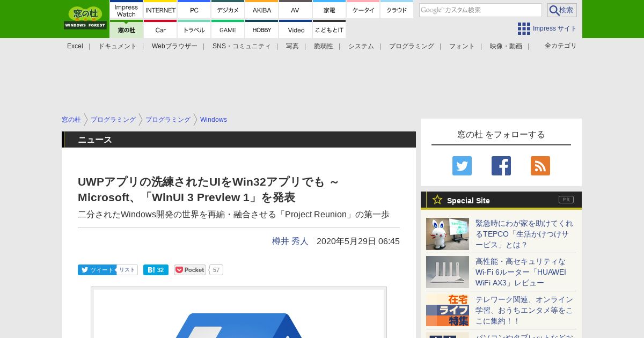Click the Windows breadcrumb link

tap(214, 120)
